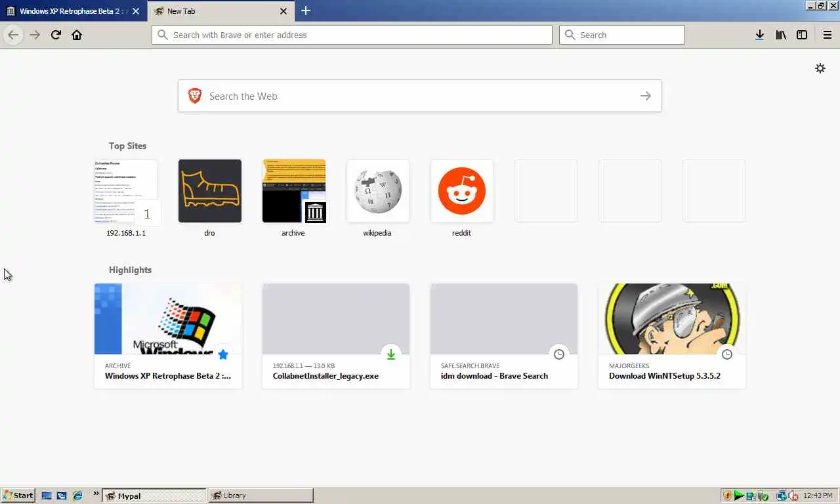
Task: Click history clock badge on WinNTSetup card
Action: (727, 354)
